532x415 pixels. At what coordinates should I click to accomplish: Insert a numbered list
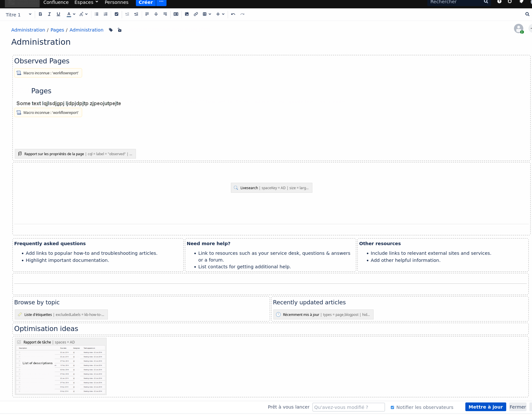tap(106, 14)
